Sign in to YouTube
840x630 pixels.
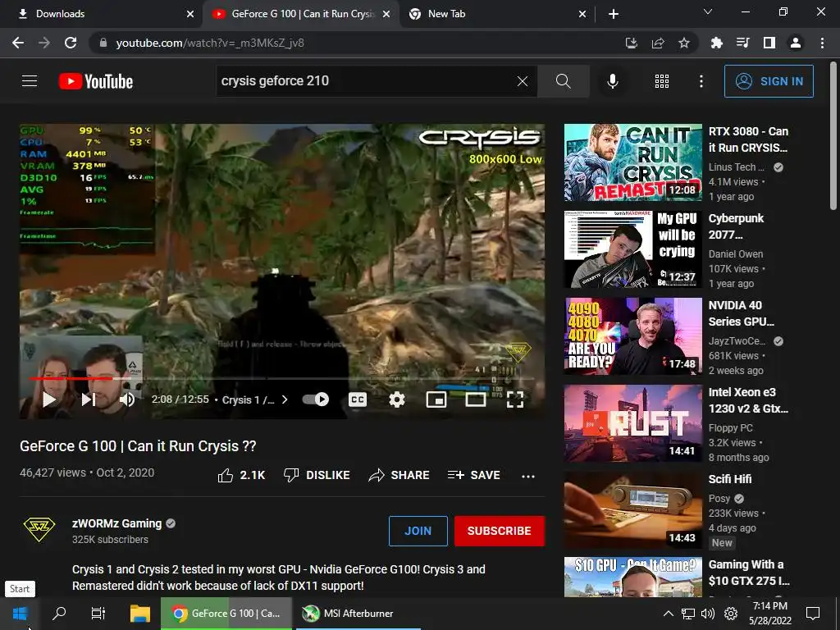769,81
